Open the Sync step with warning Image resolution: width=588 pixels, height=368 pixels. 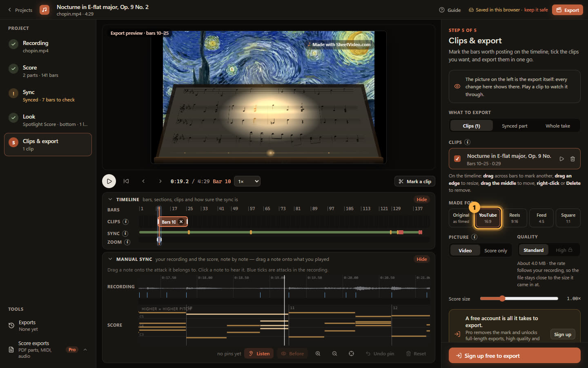pos(48,96)
